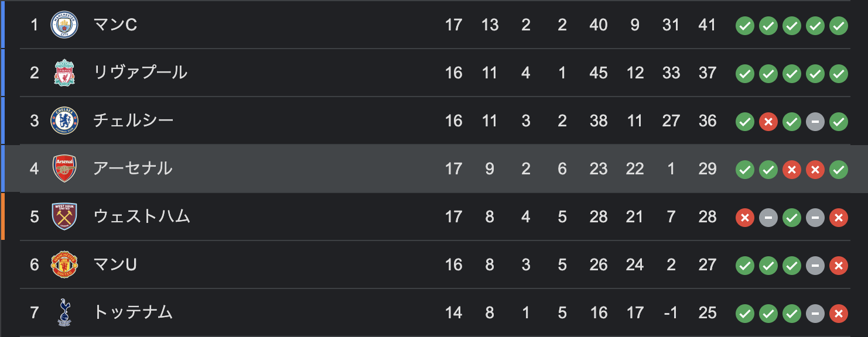Open the マンC team name link

click(x=115, y=25)
